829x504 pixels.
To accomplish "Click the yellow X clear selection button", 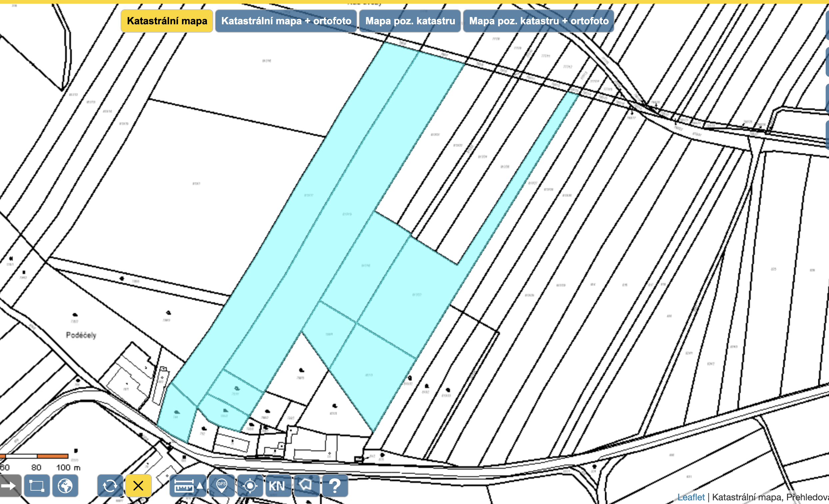I will 138,486.
